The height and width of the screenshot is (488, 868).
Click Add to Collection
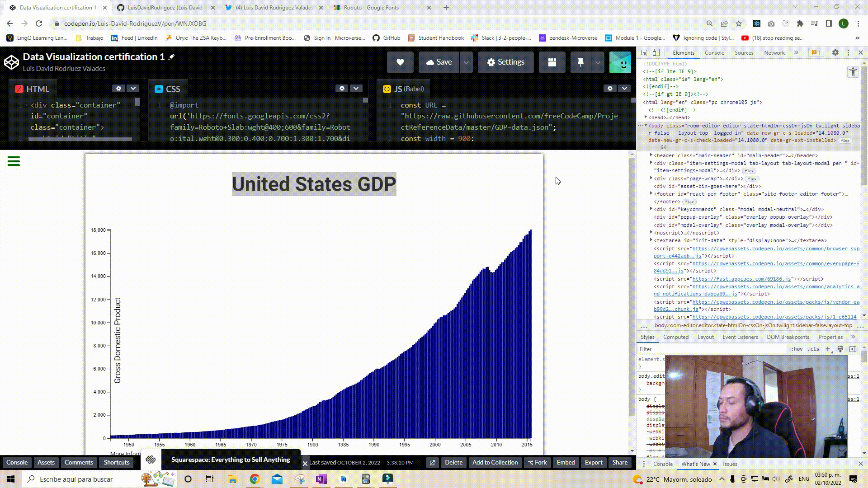pyautogui.click(x=495, y=462)
